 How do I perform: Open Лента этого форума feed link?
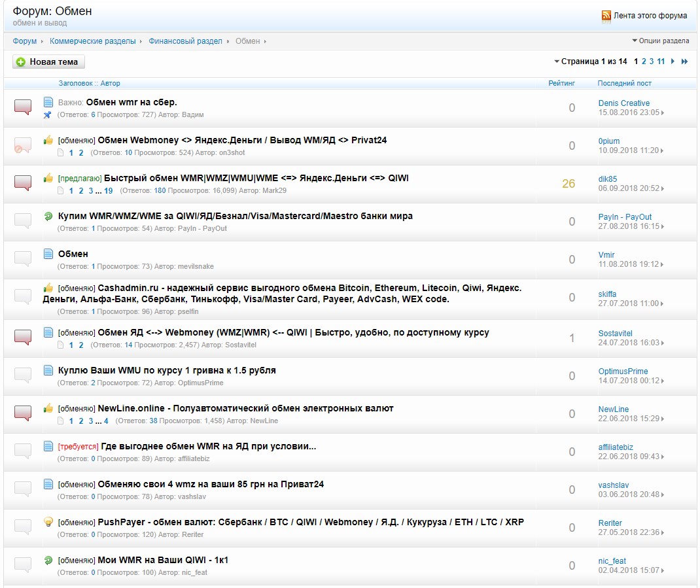(x=650, y=16)
